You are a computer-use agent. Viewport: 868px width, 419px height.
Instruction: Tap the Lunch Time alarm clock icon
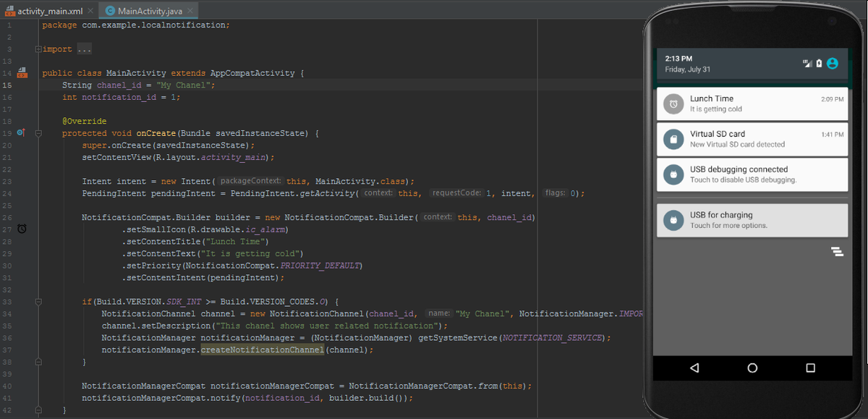pyautogui.click(x=673, y=104)
